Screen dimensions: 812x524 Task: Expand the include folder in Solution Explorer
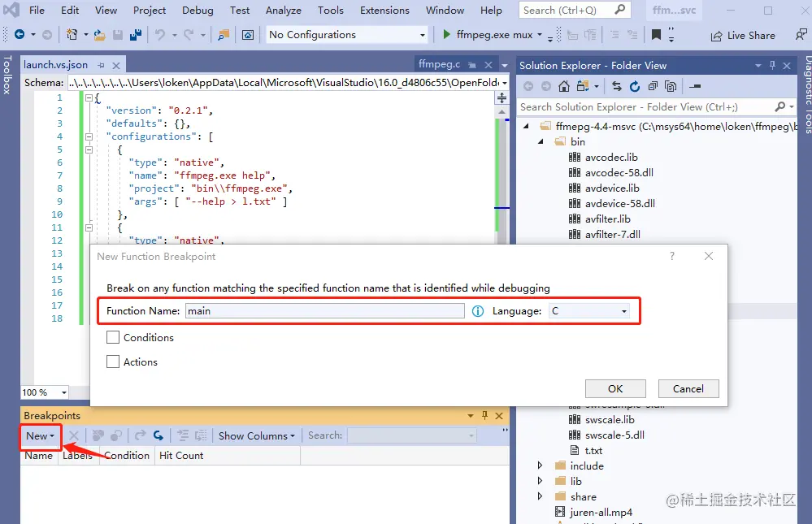(540, 466)
